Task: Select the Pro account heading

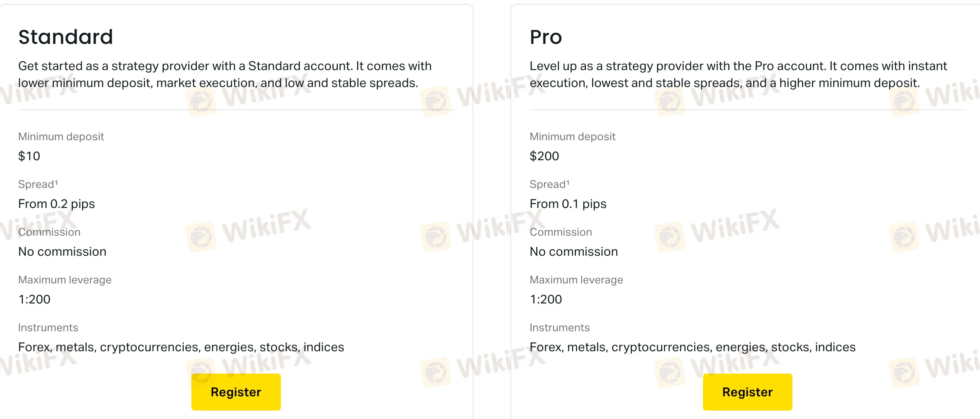Action: (x=546, y=37)
